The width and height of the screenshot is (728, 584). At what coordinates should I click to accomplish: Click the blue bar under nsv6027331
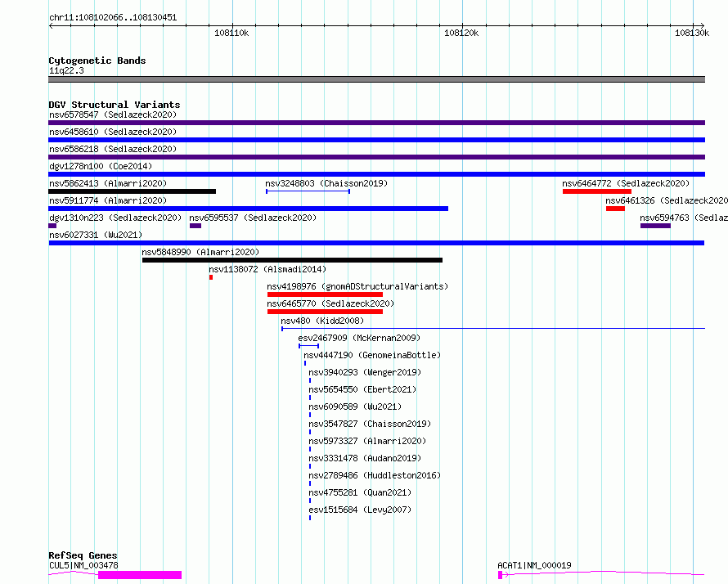pyautogui.click(x=376, y=243)
